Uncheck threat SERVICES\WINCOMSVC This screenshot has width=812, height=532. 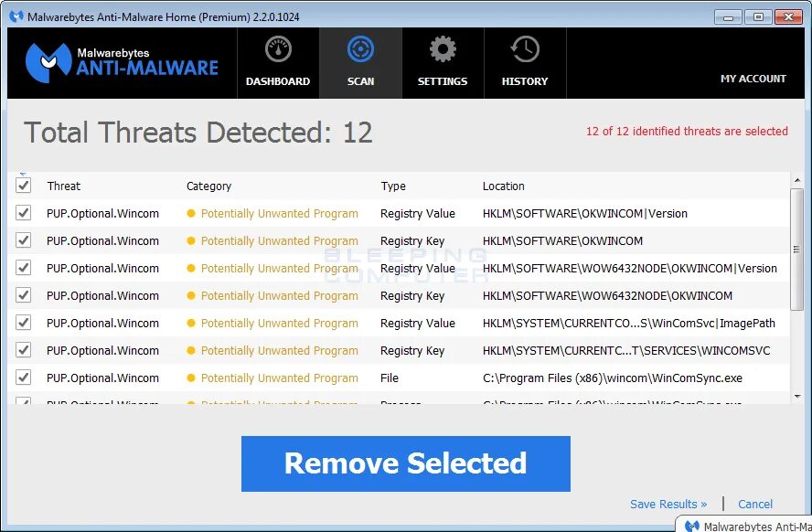click(x=23, y=350)
